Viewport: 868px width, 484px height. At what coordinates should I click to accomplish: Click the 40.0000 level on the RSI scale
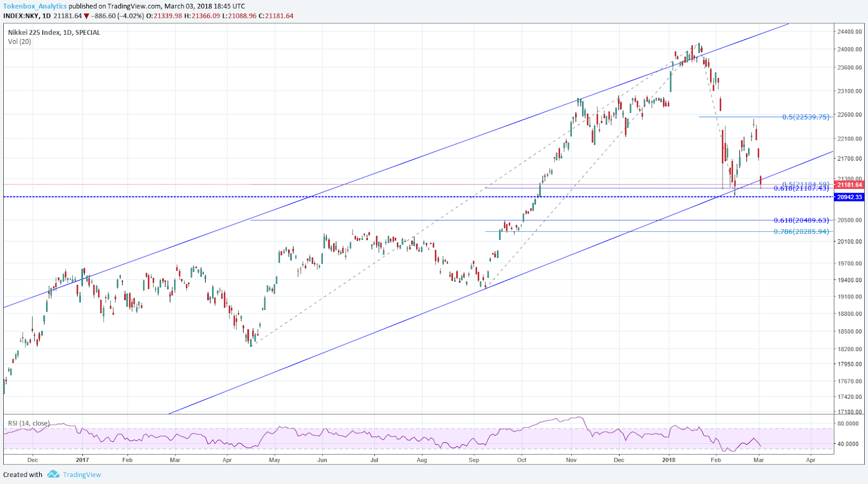[848, 444]
